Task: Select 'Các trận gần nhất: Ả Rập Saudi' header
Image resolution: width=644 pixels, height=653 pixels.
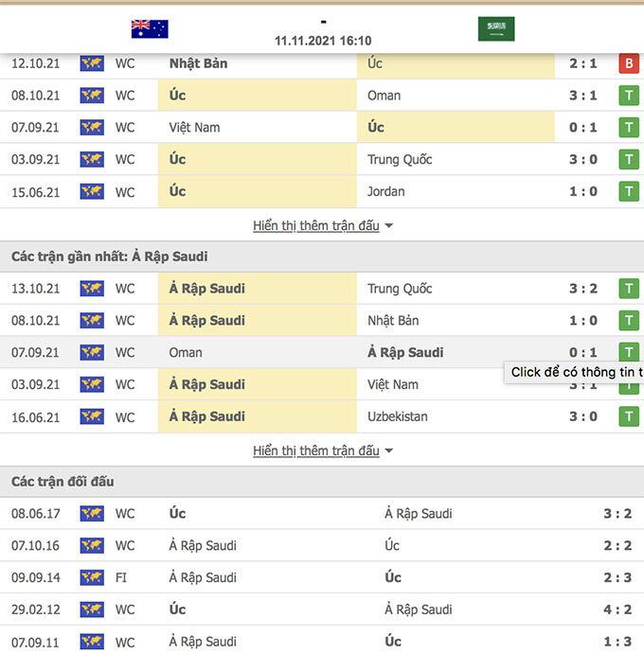Action: 109,256
